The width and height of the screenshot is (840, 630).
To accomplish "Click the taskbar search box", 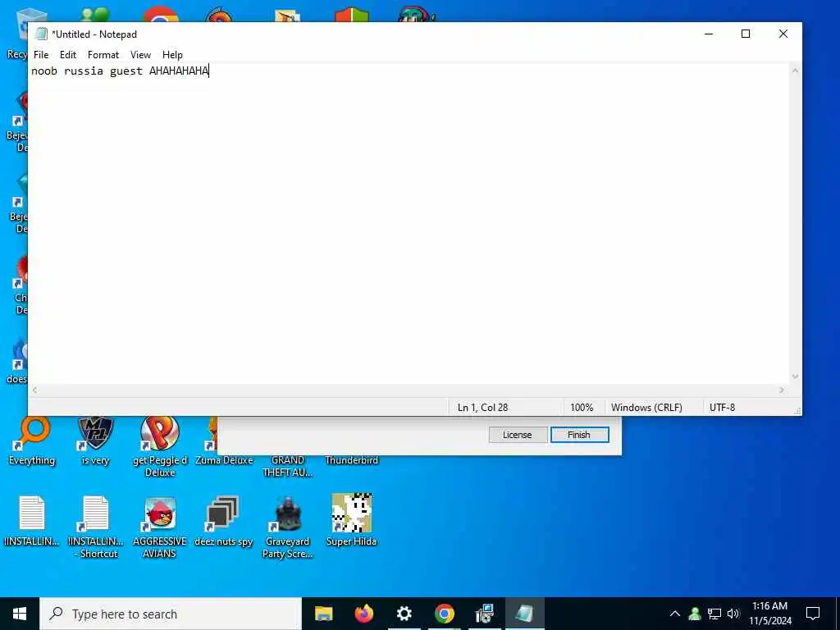I will pos(171,614).
